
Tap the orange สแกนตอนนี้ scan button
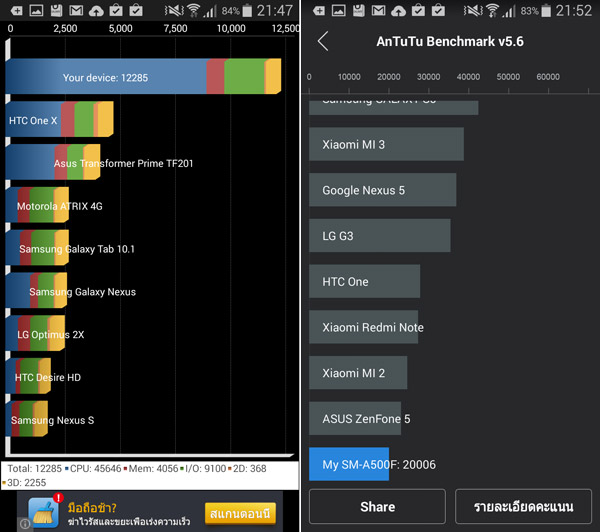(x=240, y=512)
